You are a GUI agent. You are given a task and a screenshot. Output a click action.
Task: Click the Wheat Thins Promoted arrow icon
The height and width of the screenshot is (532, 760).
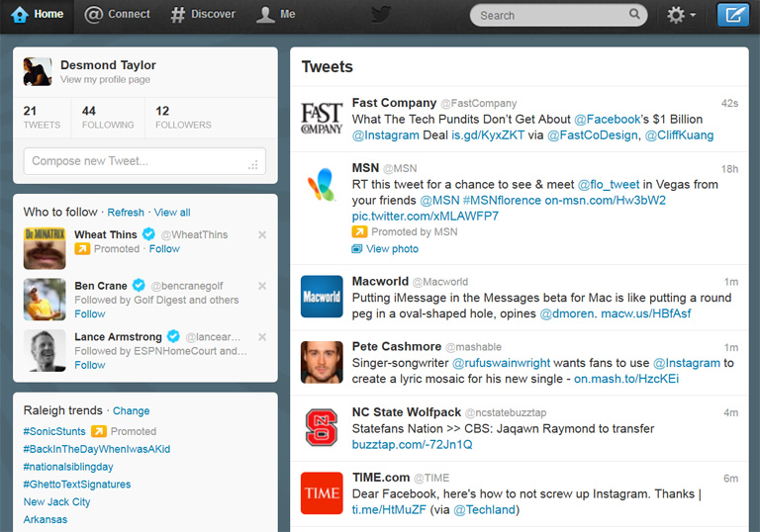point(82,249)
